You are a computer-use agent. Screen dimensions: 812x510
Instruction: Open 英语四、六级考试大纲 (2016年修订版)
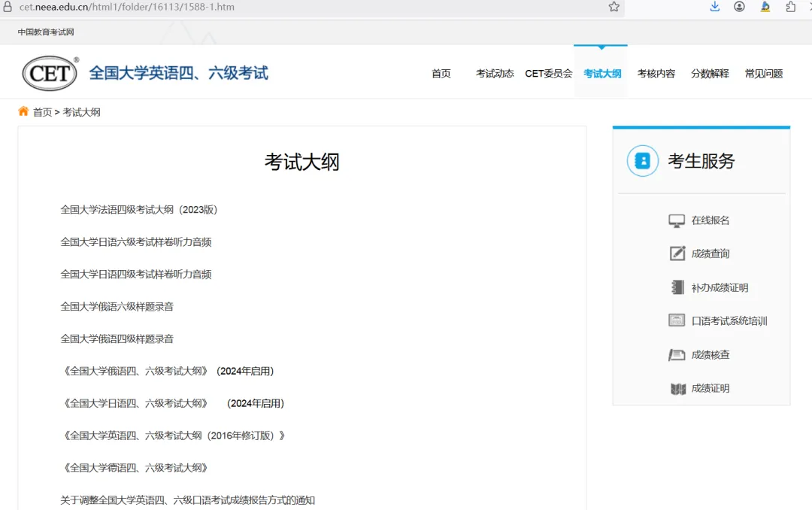(173, 436)
